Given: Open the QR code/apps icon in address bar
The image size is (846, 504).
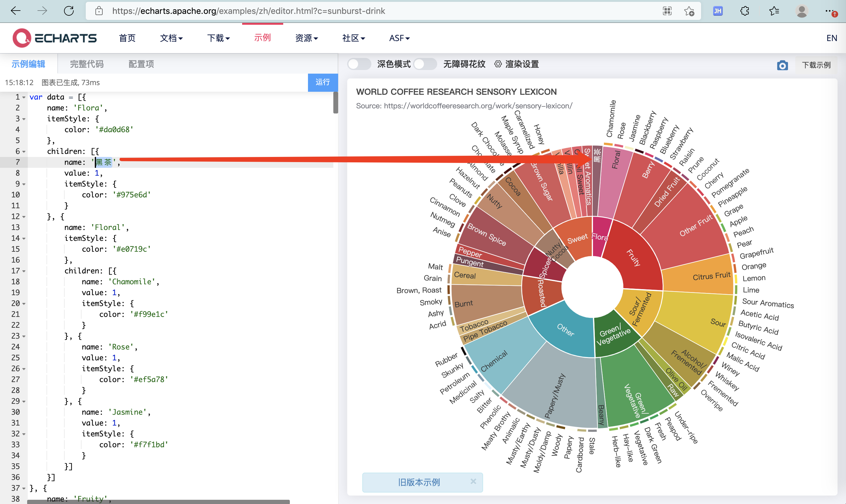Looking at the screenshot, I should [x=667, y=11].
